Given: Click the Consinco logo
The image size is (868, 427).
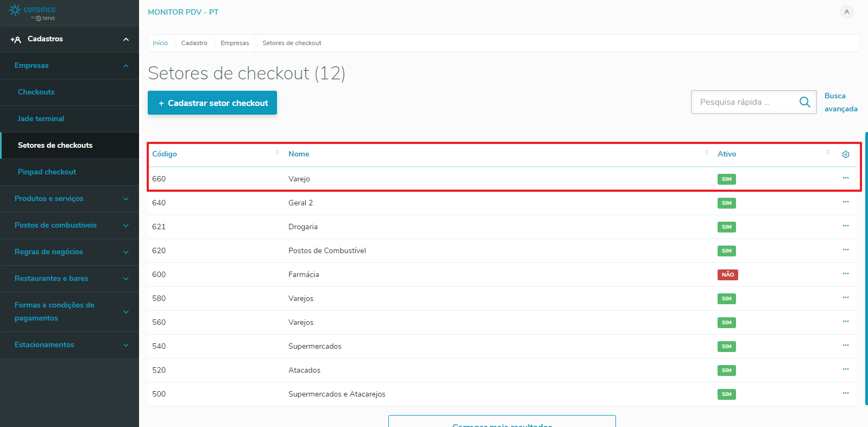Looking at the screenshot, I should pos(33,12).
